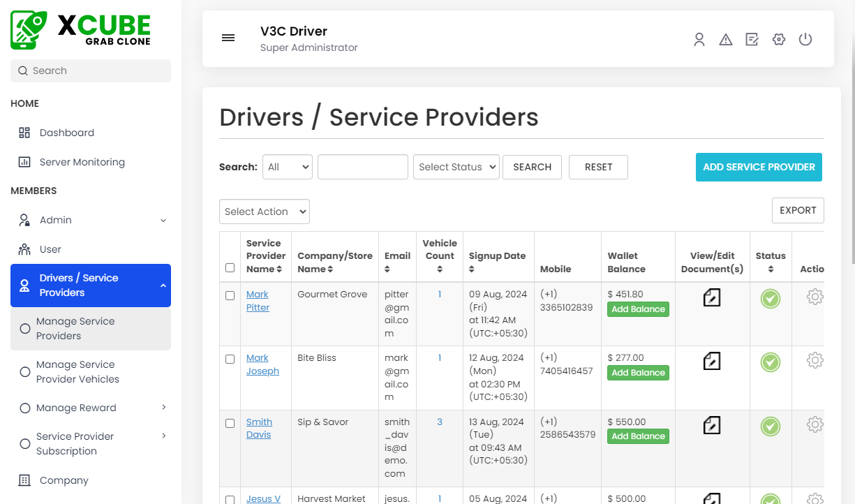Open the profile icon in the top bar

(699, 39)
